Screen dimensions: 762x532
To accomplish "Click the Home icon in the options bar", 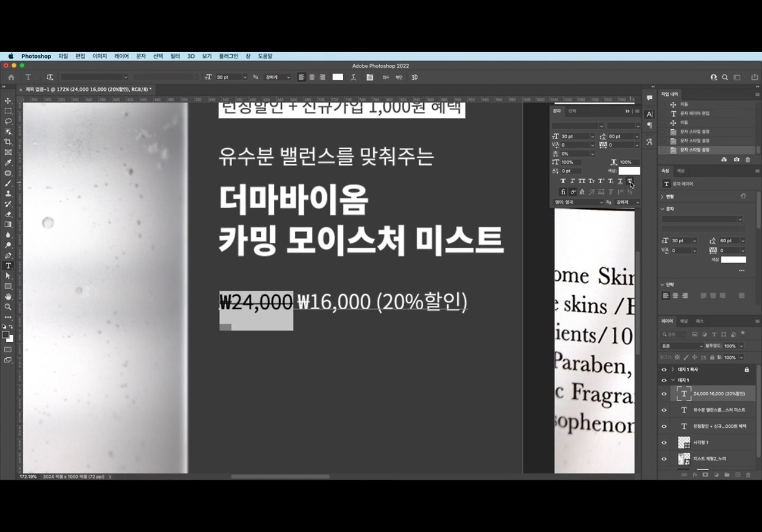I will 11,77.
